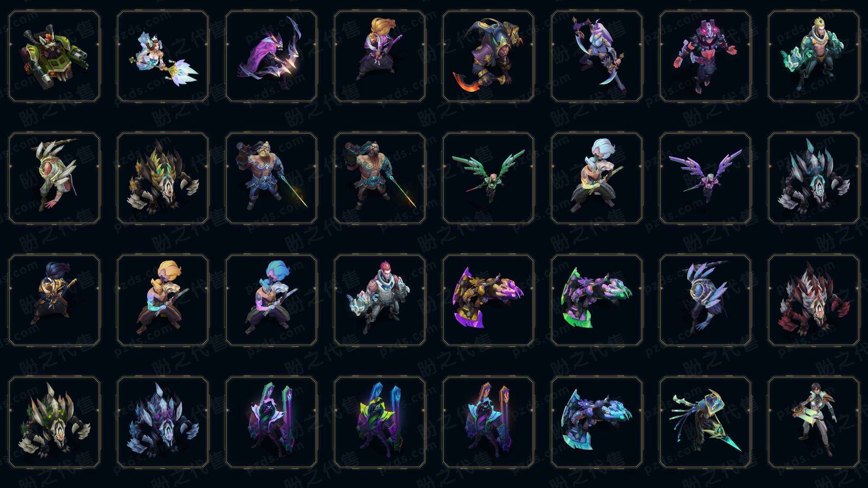Image resolution: width=868 pixels, height=488 pixels.
Task: Select the green winged flying character
Action: pos(488,178)
